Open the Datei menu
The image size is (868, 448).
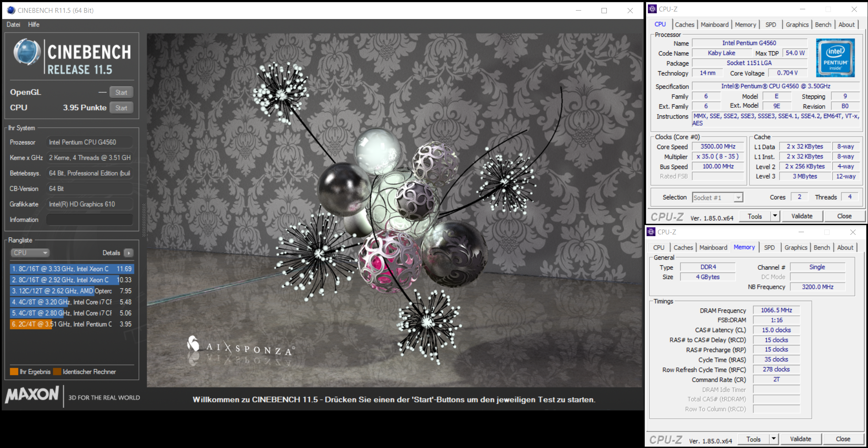click(x=13, y=24)
